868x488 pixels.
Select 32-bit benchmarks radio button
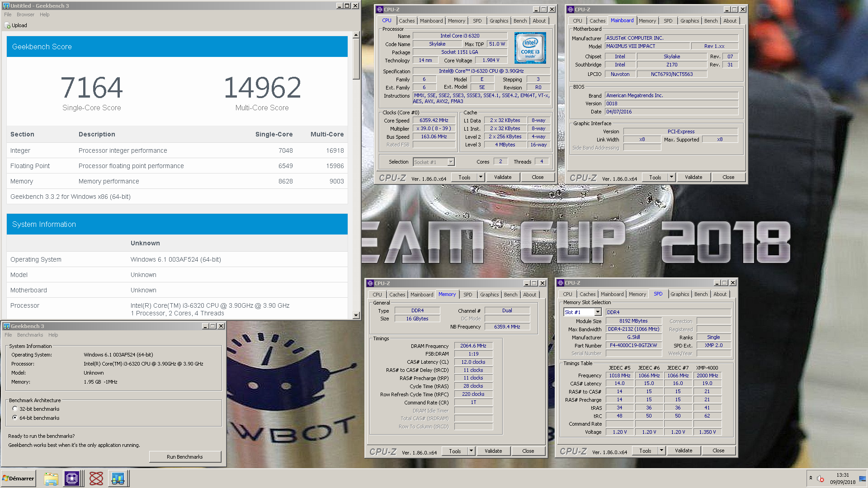tap(15, 409)
